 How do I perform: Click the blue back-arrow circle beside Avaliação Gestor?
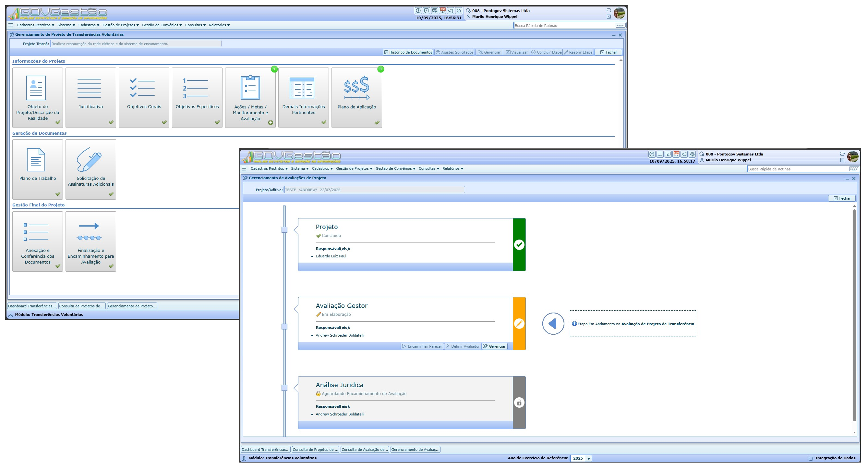pos(553,324)
